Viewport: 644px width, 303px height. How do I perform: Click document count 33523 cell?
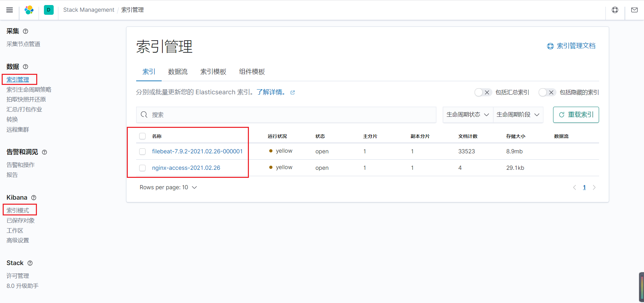pyautogui.click(x=467, y=152)
